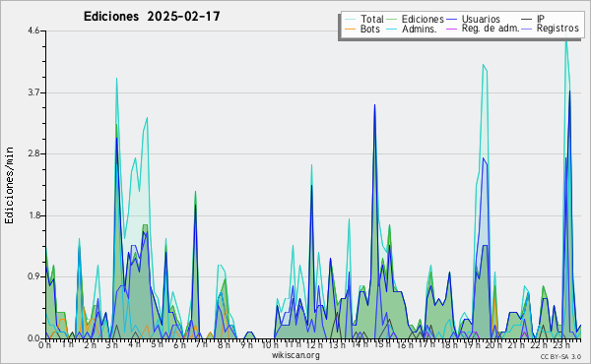
Task: Click the dark blue Usuarios legend swatch
Action: [x=451, y=20]
